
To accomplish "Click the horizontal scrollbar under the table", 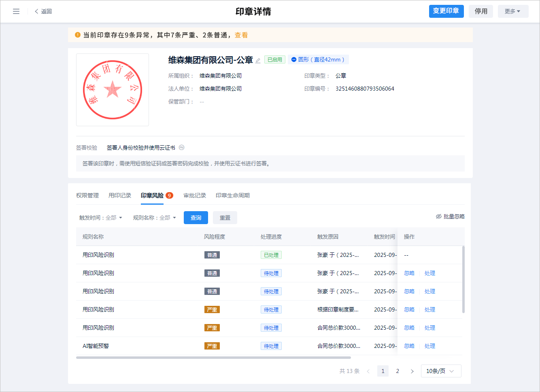I will coord(213,358).
